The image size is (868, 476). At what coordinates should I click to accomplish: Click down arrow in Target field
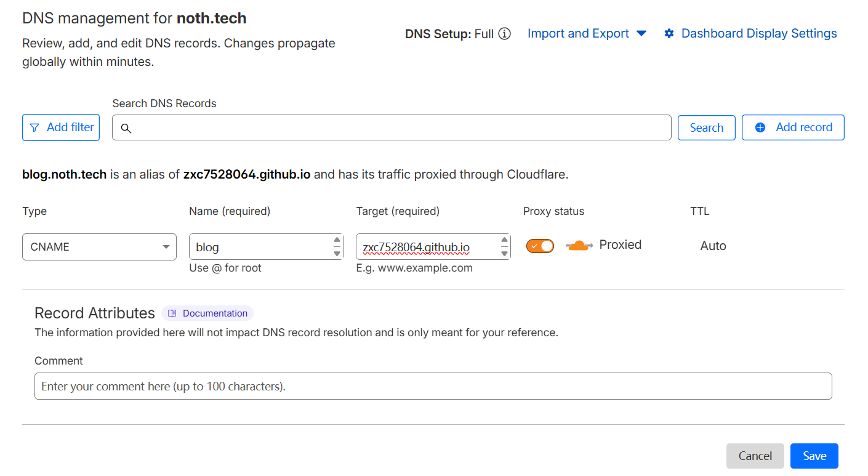(504, 253)
